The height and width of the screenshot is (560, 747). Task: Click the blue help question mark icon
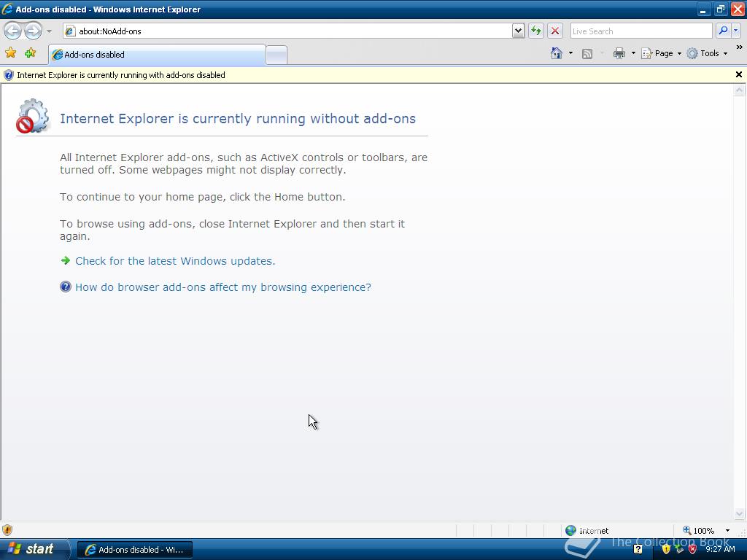click(x=66, y=287)
